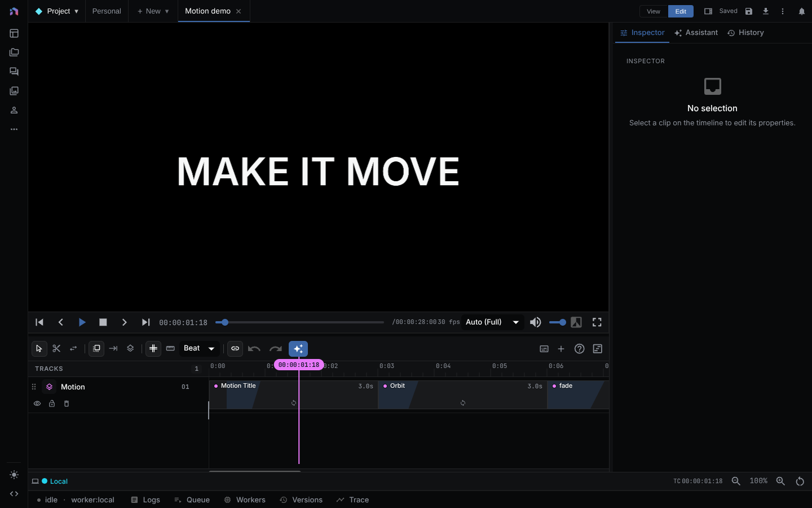Screen dimensions: 812x508
Task: Open the notifications bell
Action: [802, 11]
